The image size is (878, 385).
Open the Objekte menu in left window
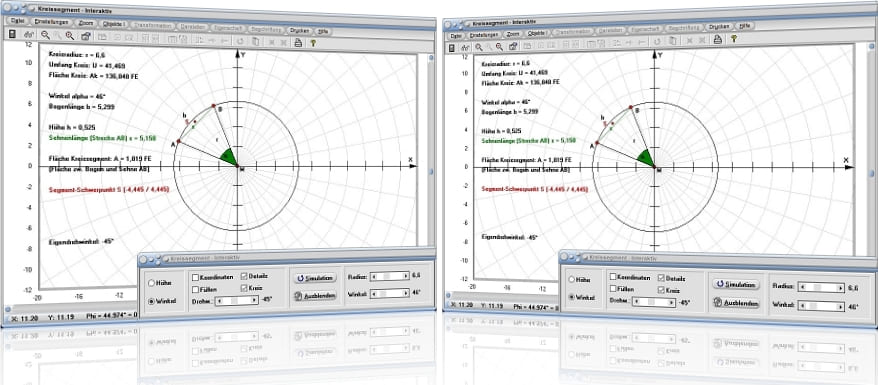[x=114, y=24]
